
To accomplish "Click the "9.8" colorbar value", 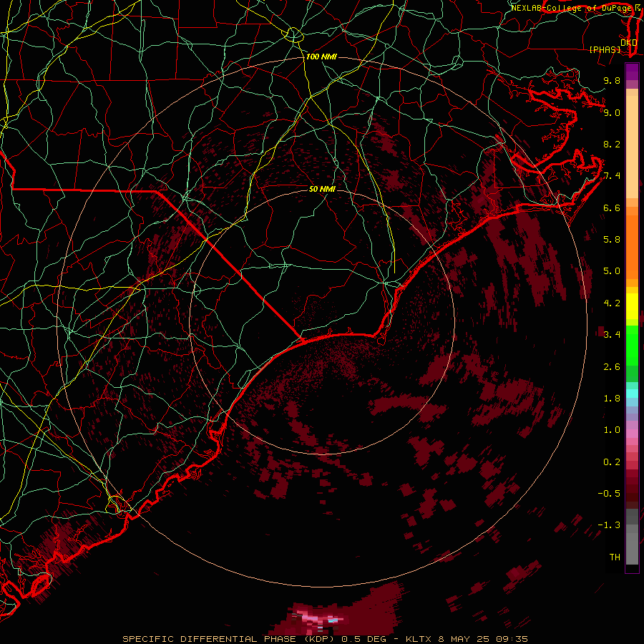I will [612, 80].
